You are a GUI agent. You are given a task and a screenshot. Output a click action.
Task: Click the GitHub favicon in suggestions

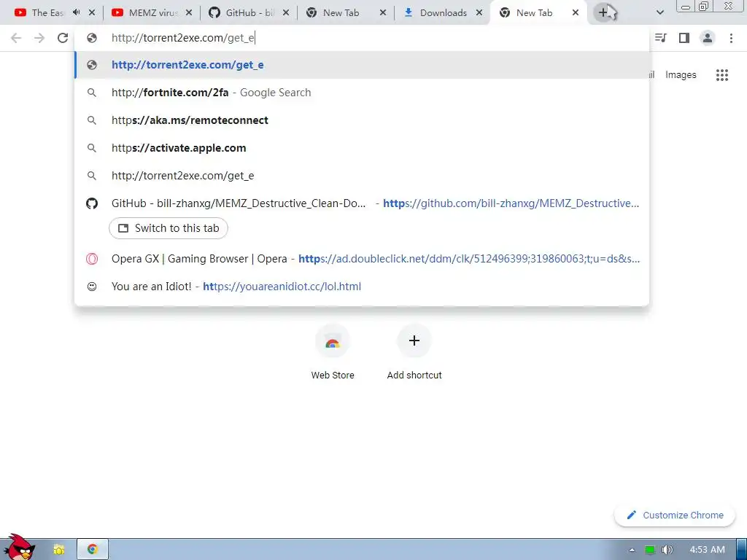[92, 203]
